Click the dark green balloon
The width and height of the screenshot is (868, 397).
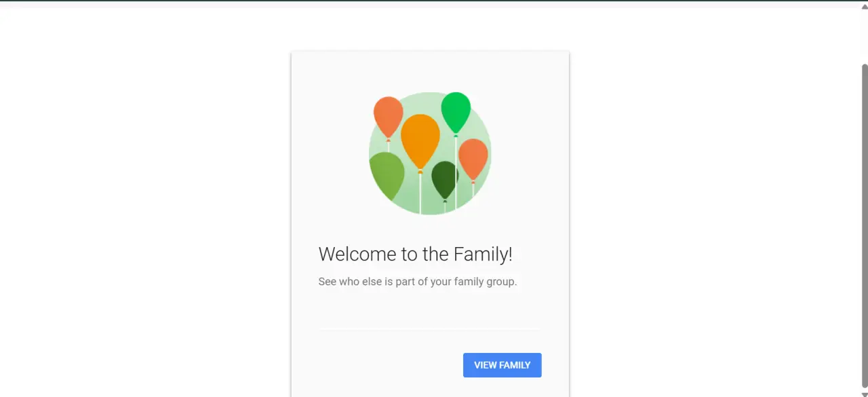[445, 180]
